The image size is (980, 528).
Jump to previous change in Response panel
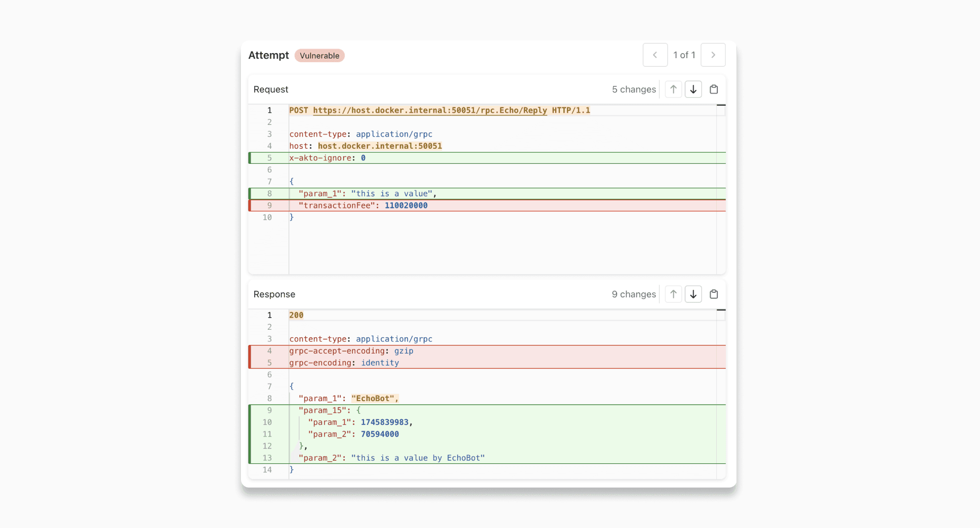[673, 294]
